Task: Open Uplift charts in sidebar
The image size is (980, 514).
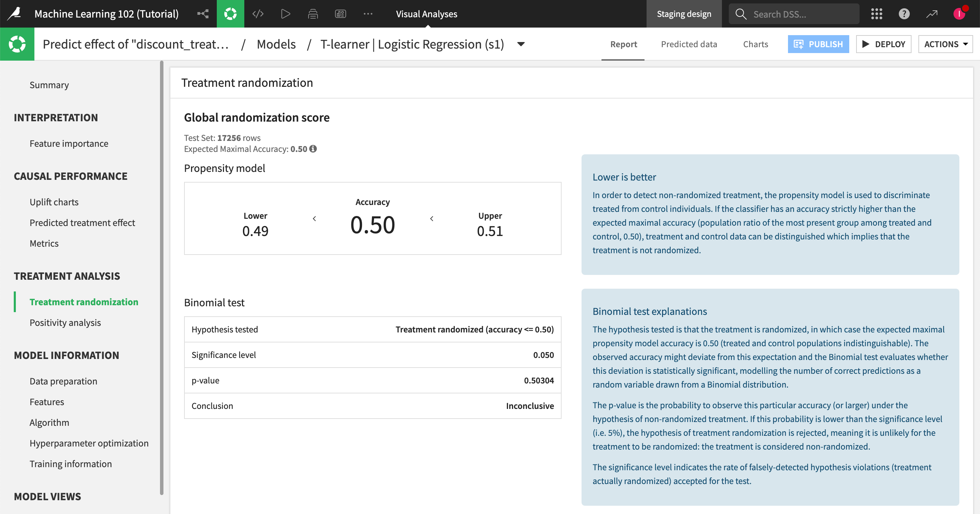Action: (x=54, y=202)
